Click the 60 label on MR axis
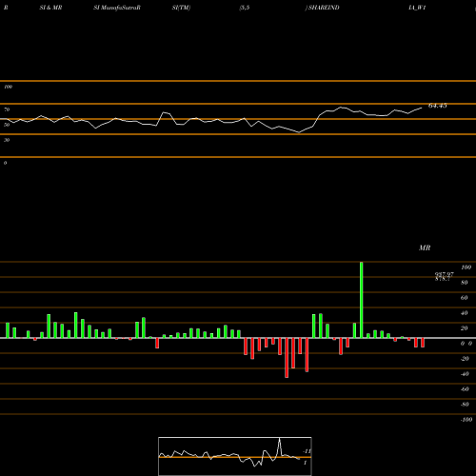This screenshot has height=476, width=476. (465, 298)
